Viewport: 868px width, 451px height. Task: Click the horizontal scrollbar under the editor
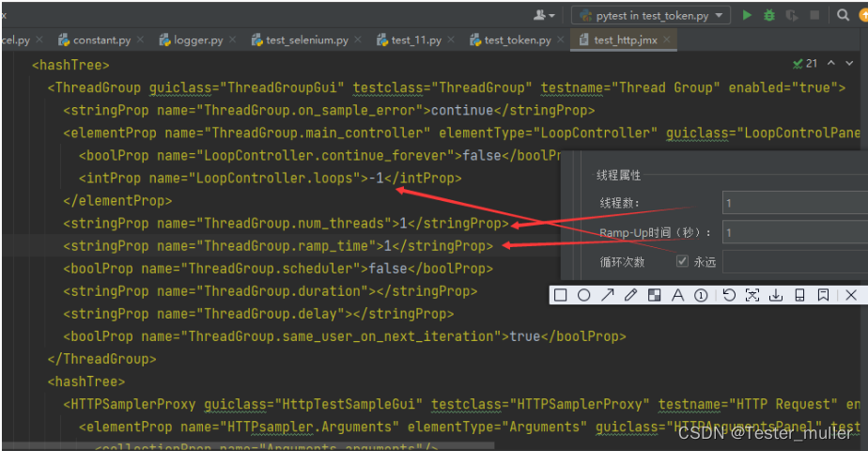(x=248, y=445)
